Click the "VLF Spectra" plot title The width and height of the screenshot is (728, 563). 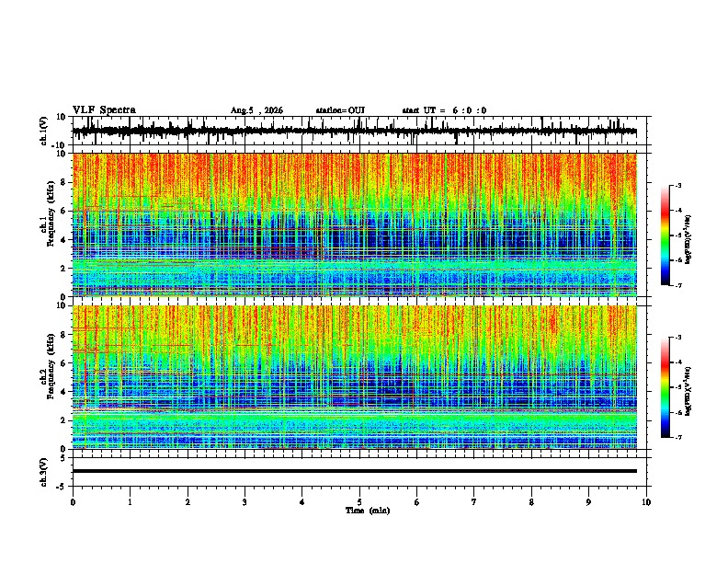pyautogui.click(x=104, y=110)
